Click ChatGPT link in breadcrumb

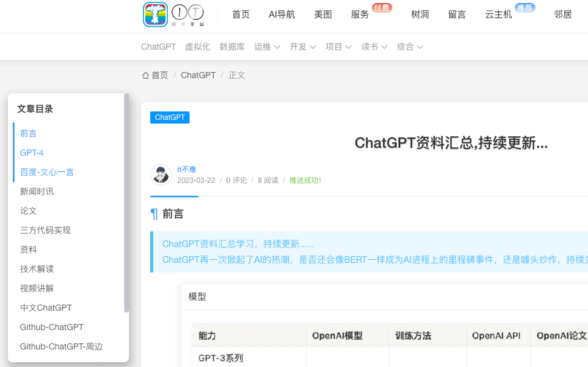(x=199, y=75)
